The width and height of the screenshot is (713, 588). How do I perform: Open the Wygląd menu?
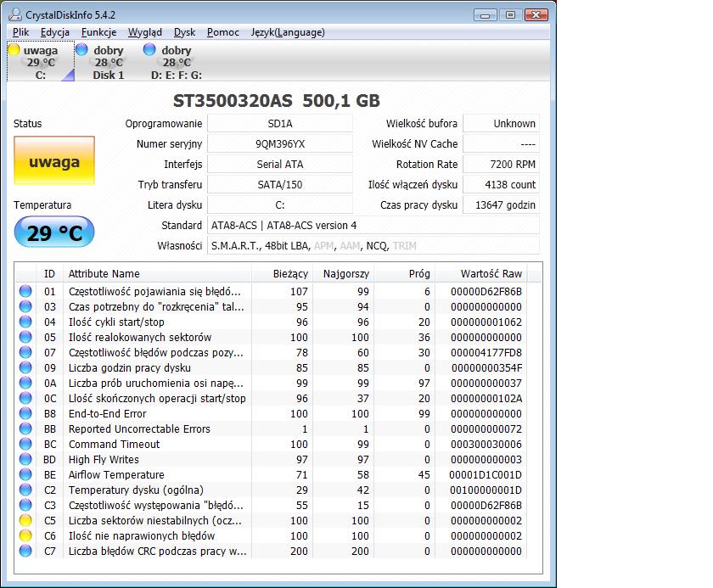click(144, 32)
